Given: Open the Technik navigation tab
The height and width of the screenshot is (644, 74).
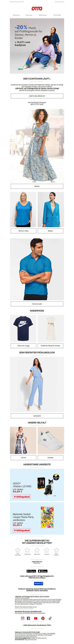Looking at the screenshot, I should tap(57, 15).
